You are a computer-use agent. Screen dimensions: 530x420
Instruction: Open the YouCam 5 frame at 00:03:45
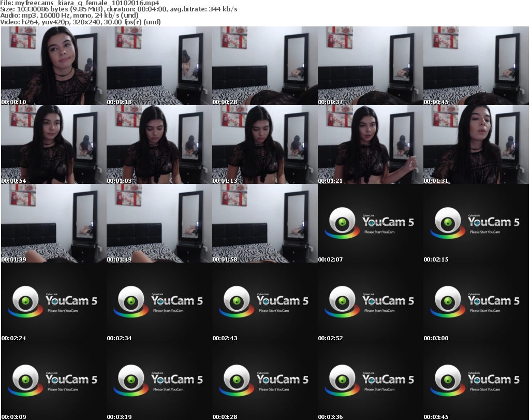(x=476, y=381)
